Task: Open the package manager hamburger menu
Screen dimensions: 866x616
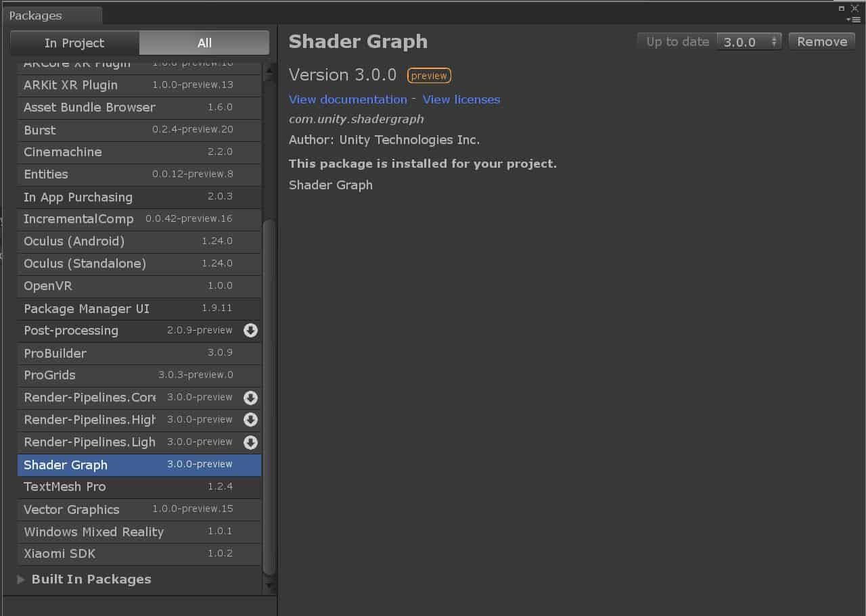Action: [856, 20]
